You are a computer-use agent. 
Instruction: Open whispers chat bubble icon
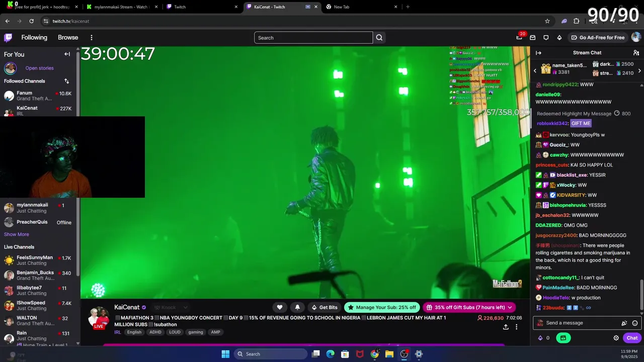[546, 37]
